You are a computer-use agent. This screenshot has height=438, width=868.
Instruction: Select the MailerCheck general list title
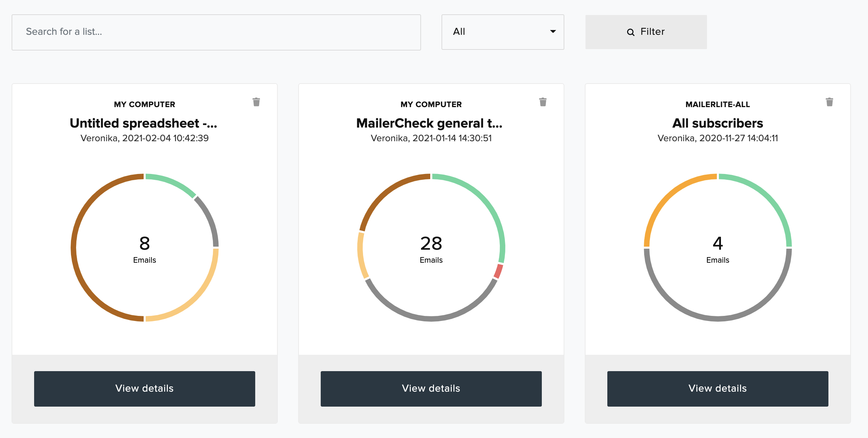[429, 123]
